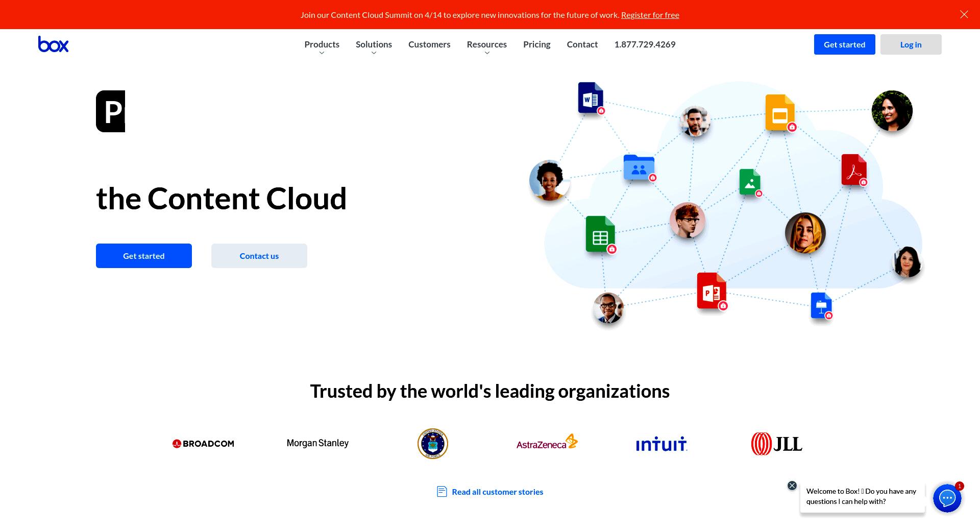Click the Content Cloud Summit banner text
980x531 pixels.
[x=460, y=15]
